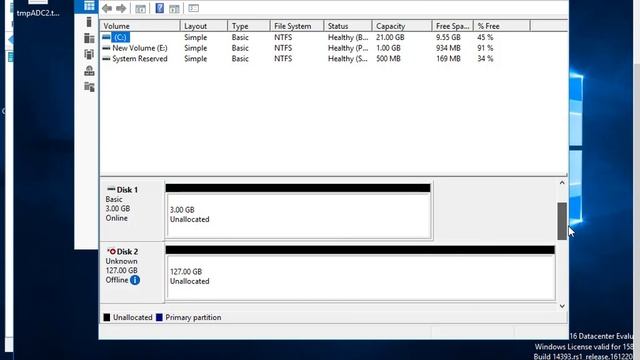Click Simple layout cell for (C:)
640x360 pixels.
coord(196,37)
